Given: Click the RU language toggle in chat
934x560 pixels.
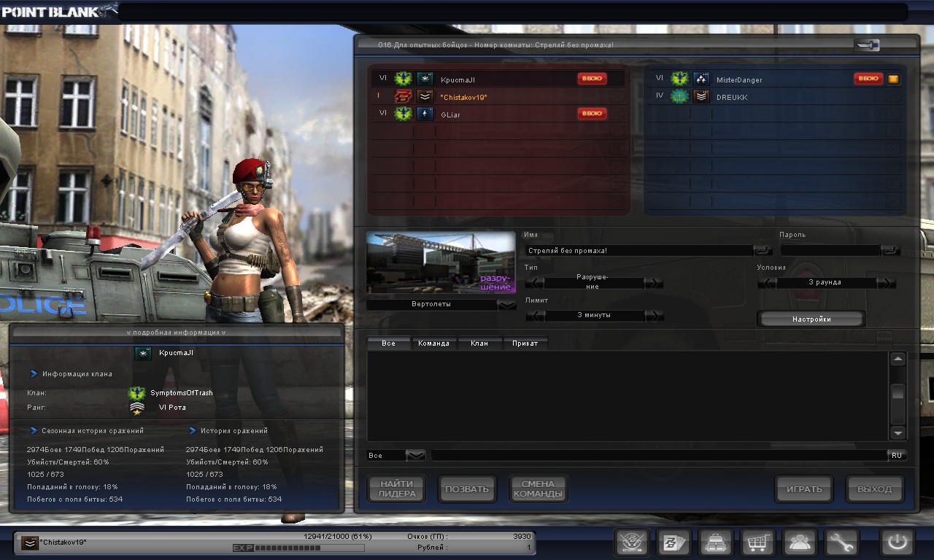Looking at the screenshot, I should click(897, 455).
